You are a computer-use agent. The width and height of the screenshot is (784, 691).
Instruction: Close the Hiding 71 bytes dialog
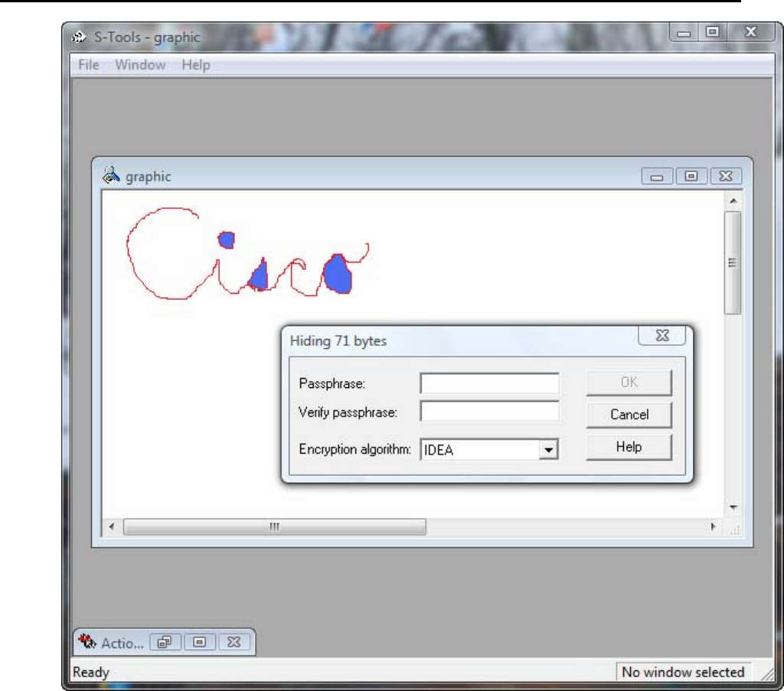[x=662, y=336]
